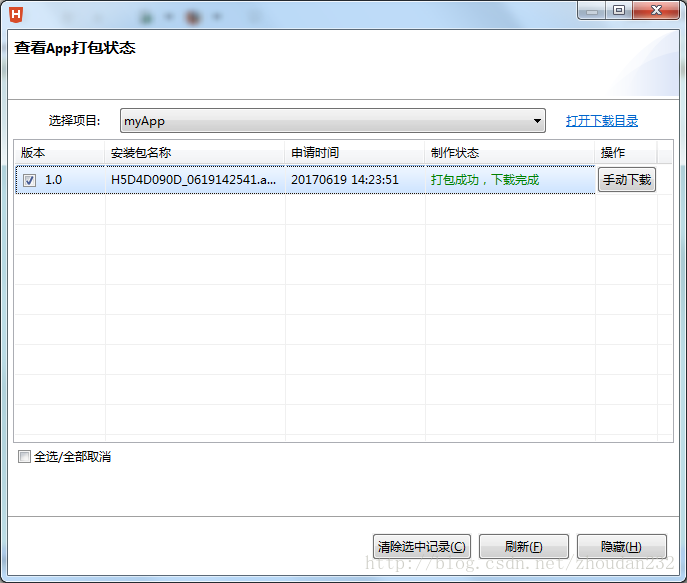Minimize the window via title bar button
Image resolution: width=687 pixels, height=583 pixels.
pyautogui.click(x=592, y=11)
